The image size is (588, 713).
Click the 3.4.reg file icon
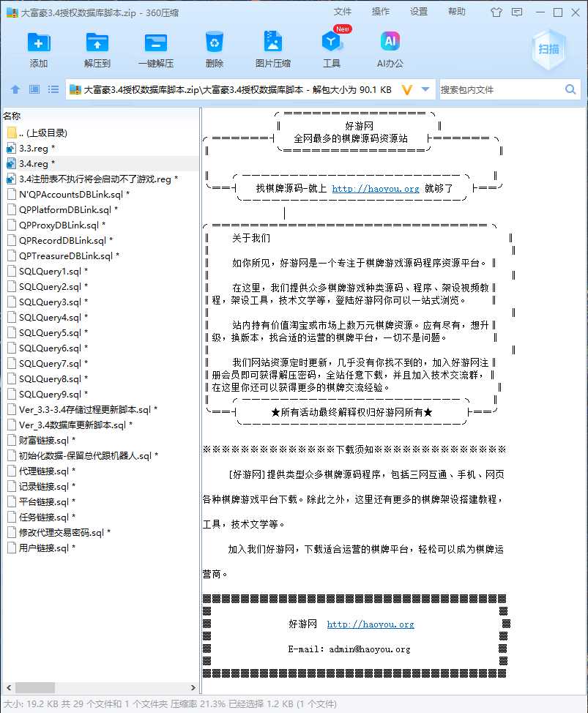click(x=12, y=164)
